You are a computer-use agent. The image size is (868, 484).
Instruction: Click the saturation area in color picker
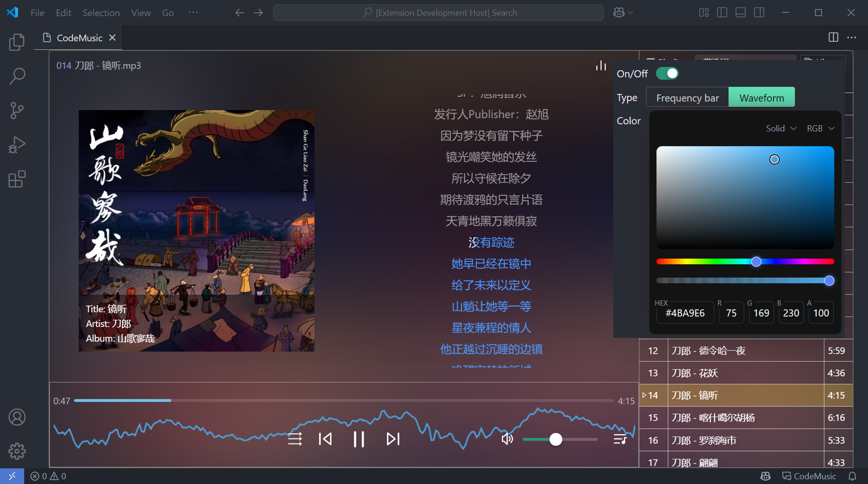coord(745,197)
